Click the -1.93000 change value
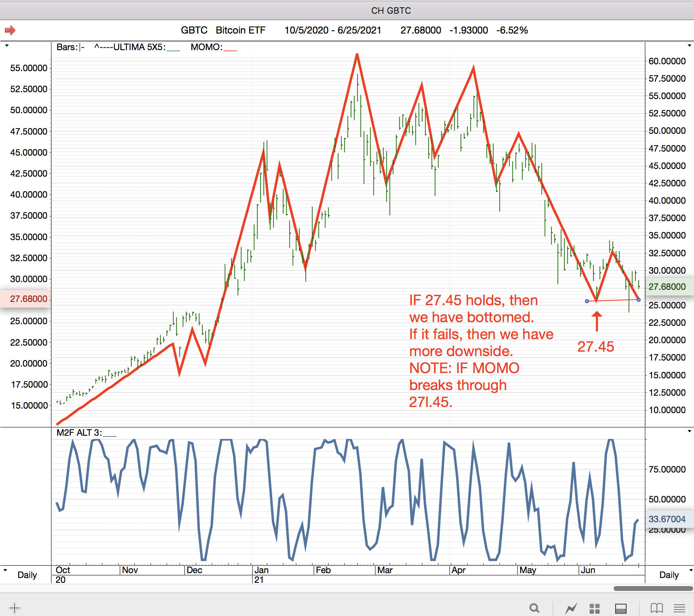 point(469,30)
